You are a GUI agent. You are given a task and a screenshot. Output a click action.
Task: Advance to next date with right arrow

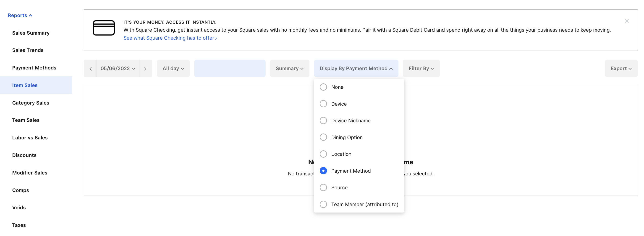[145, 69]
